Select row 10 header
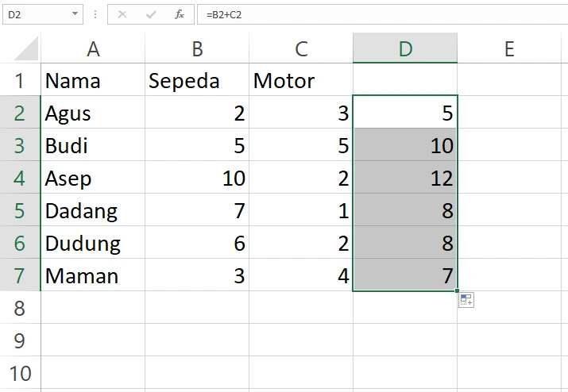 [x=20, y=373]
